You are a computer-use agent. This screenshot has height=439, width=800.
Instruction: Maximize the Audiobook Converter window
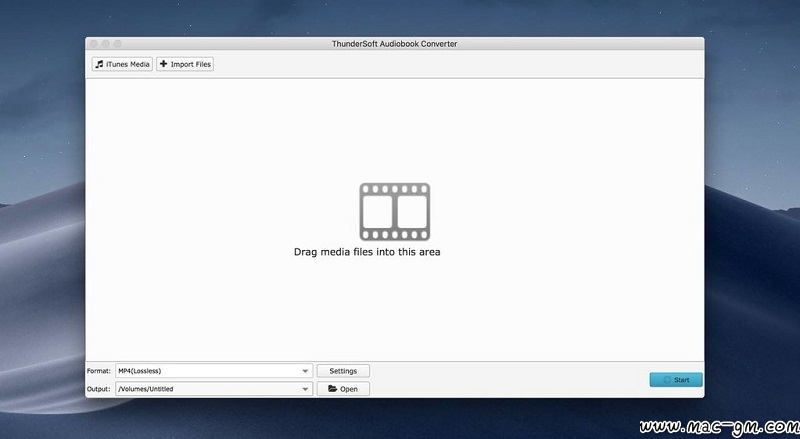(117, 44)
